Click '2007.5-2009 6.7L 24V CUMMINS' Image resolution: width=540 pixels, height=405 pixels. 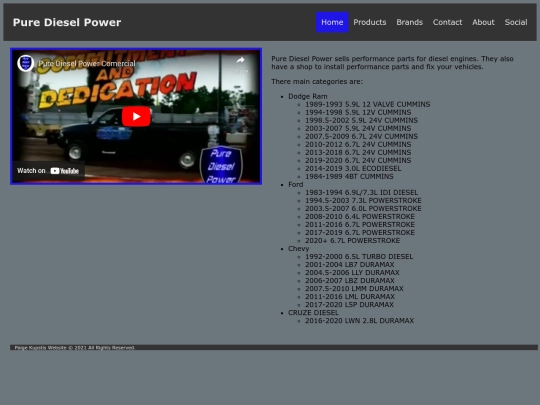click(361, 136)
